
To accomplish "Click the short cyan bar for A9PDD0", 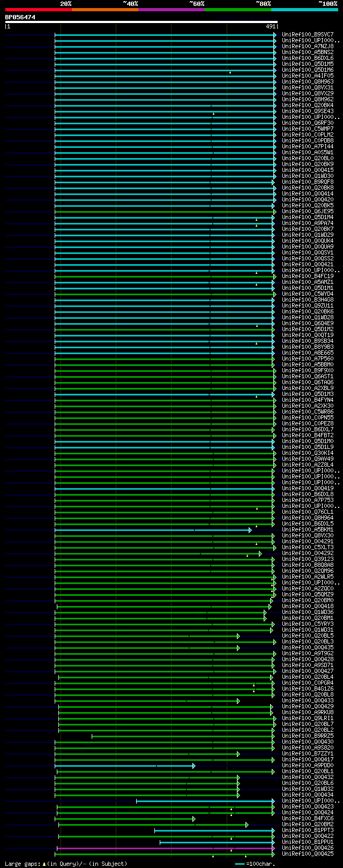I will click(124, 766).
